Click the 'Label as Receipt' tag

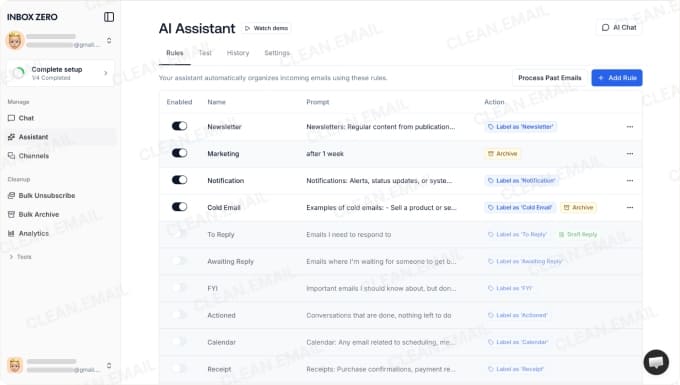(516, 369)
